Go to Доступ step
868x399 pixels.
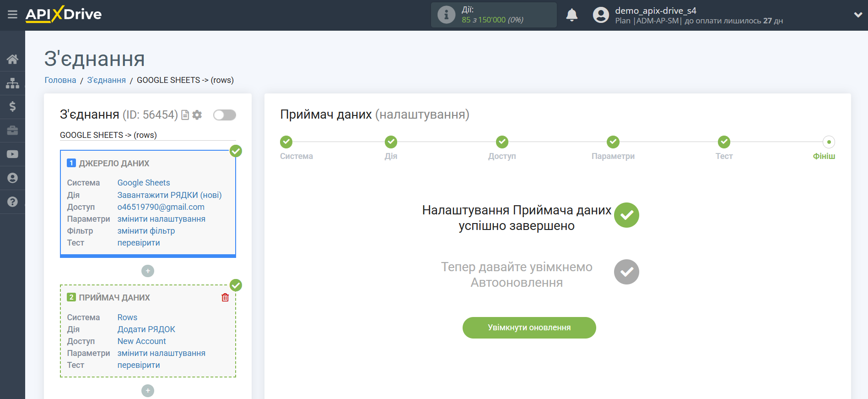pos(502,142)
